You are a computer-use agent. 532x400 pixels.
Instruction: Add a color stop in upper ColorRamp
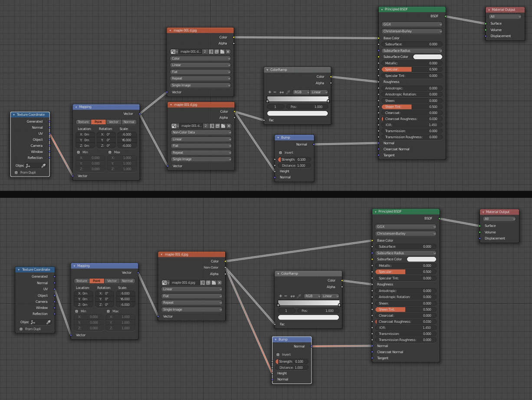tap(270, 92)
